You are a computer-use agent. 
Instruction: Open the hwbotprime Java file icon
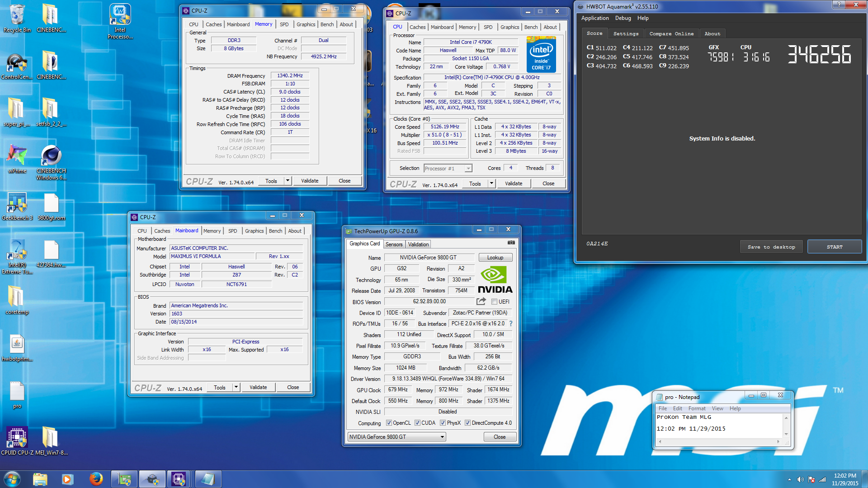click(x=17, y=348)
